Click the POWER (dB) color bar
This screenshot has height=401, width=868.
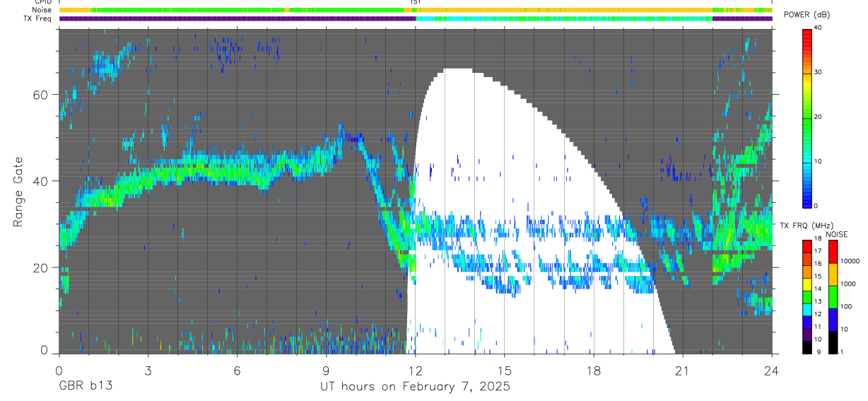pos(807,117)
